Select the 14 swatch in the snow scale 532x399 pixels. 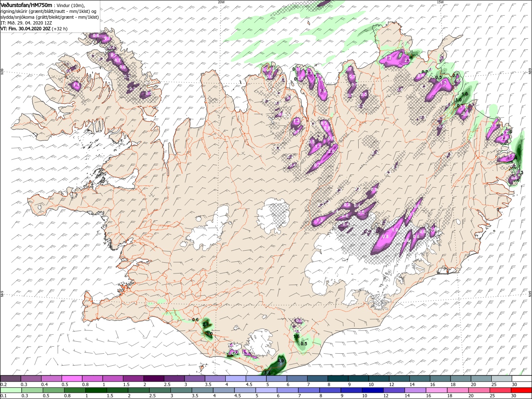420,379
